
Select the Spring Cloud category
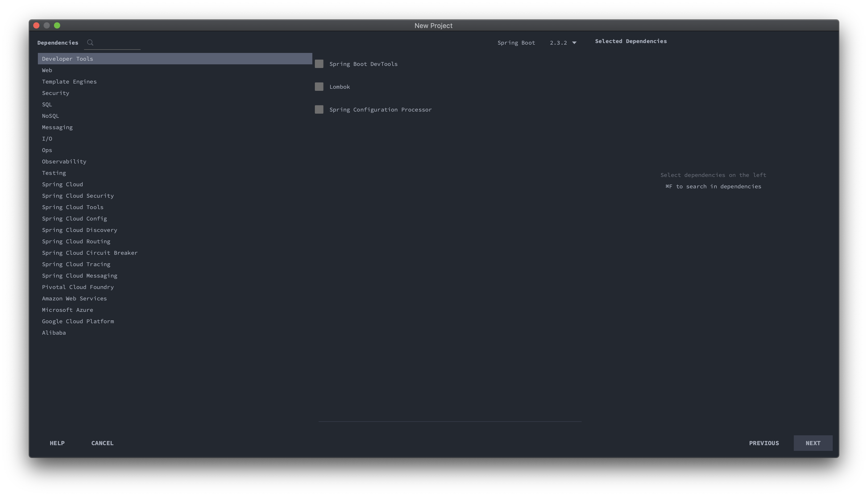[x=175, y=184]
